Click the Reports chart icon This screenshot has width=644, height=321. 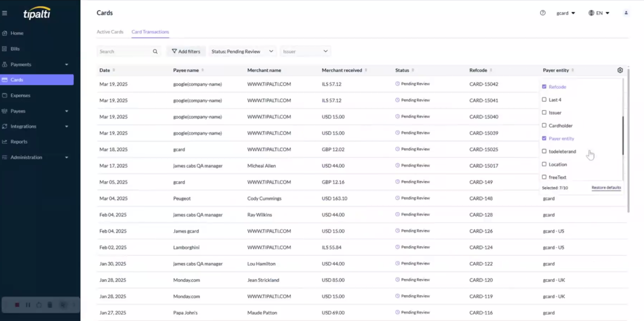pos(5,142)
